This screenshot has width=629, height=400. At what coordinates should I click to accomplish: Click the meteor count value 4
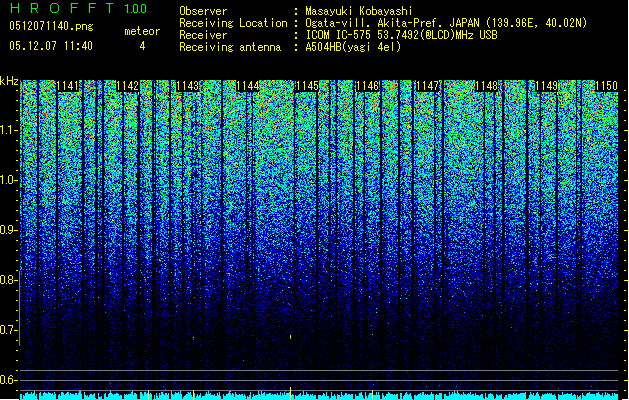[142, 46]
